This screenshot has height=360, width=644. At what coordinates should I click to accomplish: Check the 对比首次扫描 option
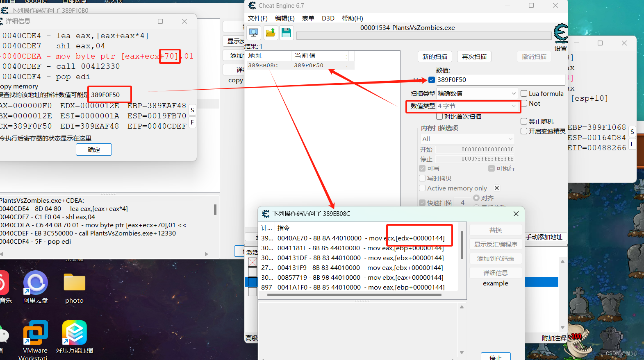tap(439, 116)
